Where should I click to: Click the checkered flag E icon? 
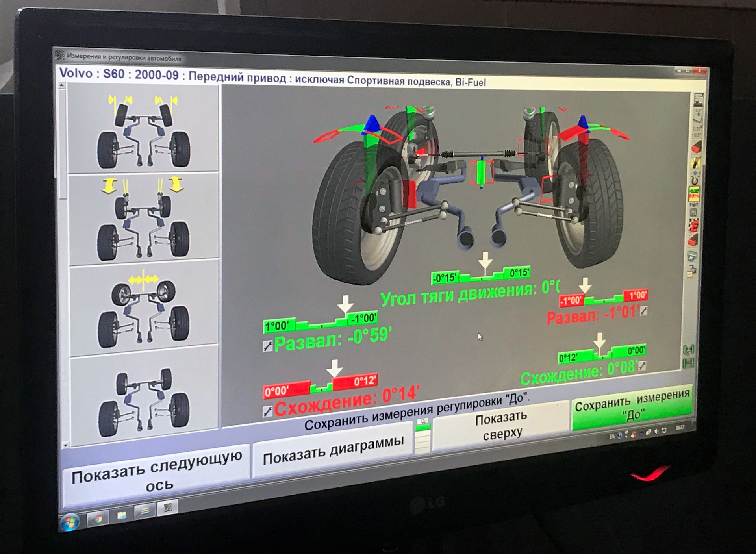693,226
